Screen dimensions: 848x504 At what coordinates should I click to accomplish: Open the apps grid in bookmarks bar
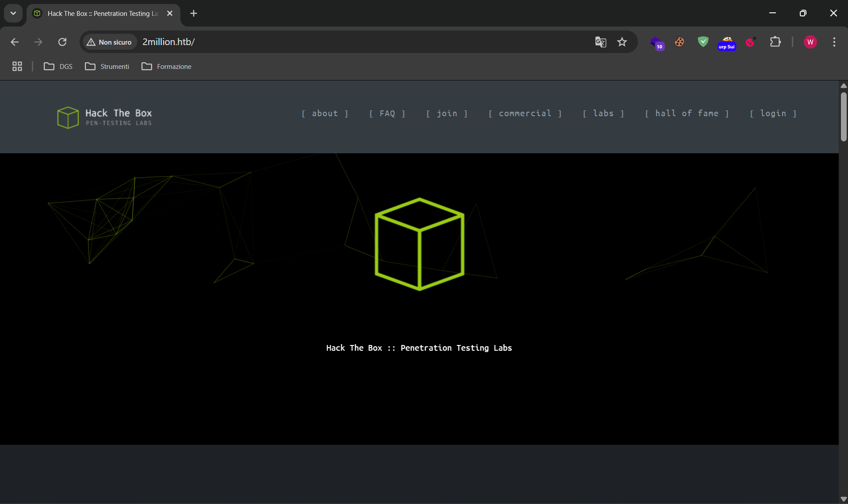click(x=17, y=66)
